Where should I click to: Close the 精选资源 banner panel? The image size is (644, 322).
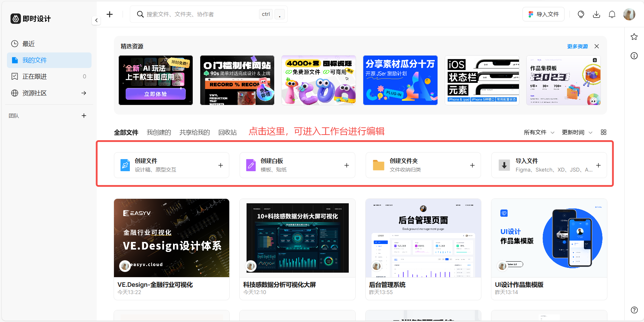coord(597,46)
